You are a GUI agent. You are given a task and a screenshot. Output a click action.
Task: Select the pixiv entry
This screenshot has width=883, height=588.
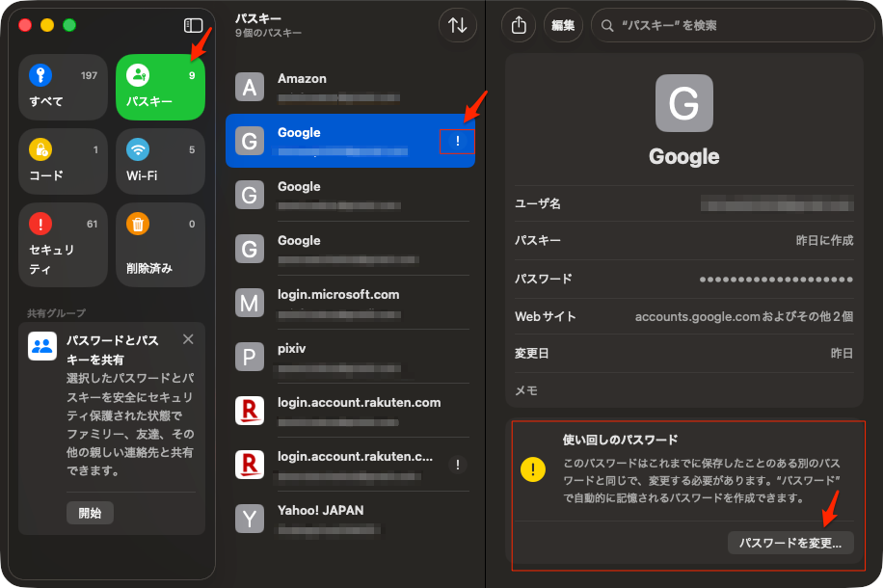coord(350,357)
